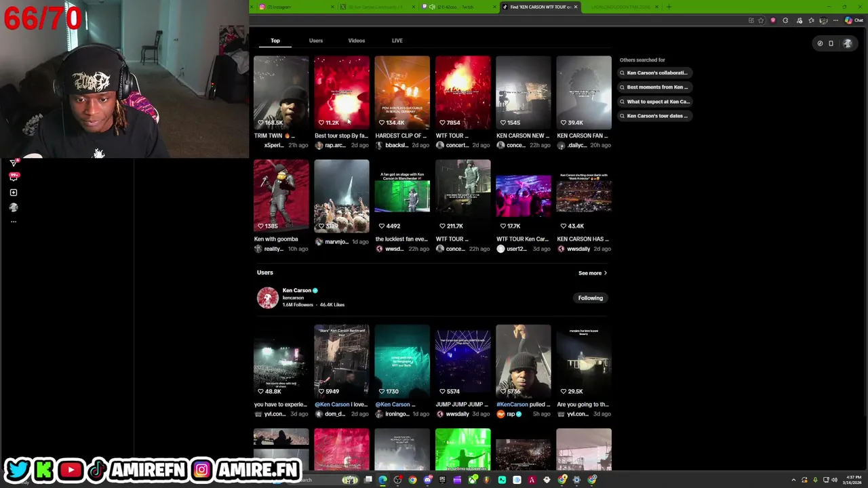
Task: Open 'JUMP JUMP JUMP' video thumbnail
Action: coord(463,361)
